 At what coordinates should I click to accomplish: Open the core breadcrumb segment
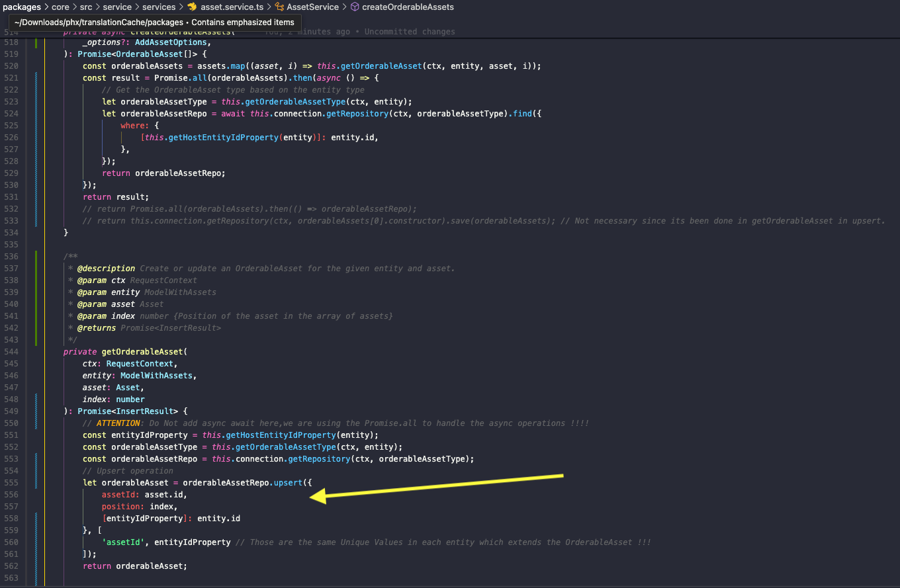[60, 7]
